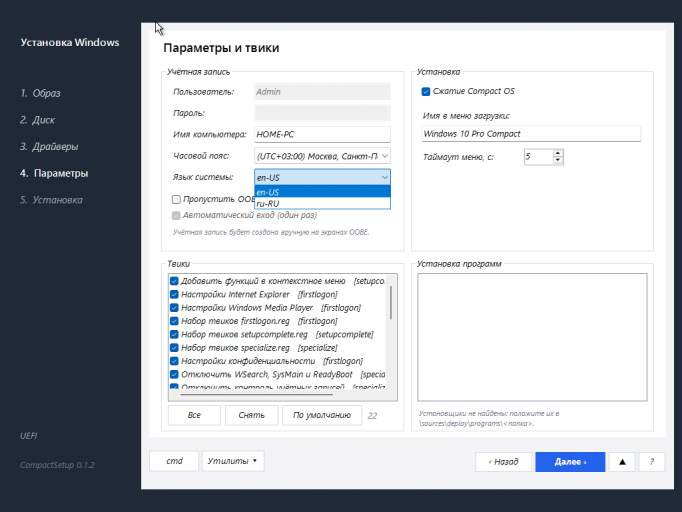Click the up triangle button

tap(622, 462)
